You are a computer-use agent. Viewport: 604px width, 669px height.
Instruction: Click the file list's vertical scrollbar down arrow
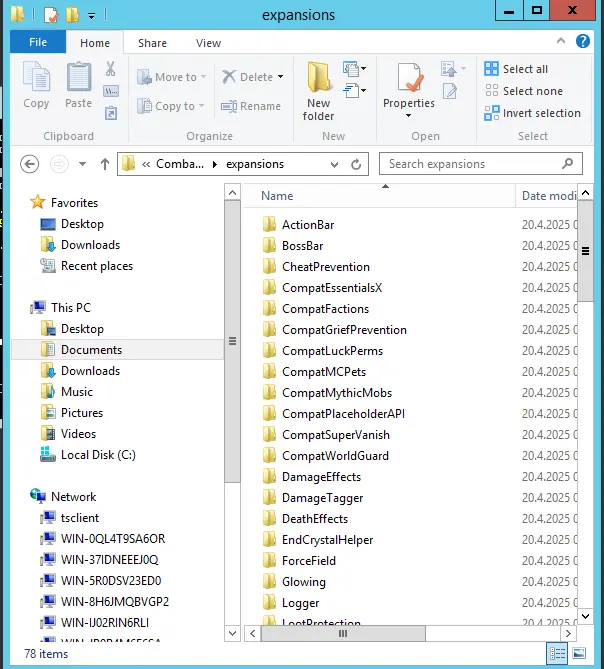click(586, 616)
